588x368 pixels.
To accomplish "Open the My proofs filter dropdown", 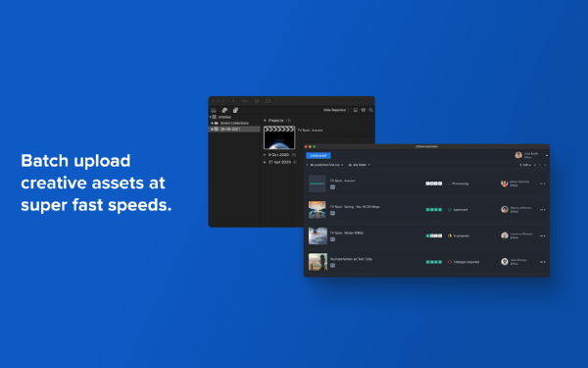I will [x=324, y=165].
